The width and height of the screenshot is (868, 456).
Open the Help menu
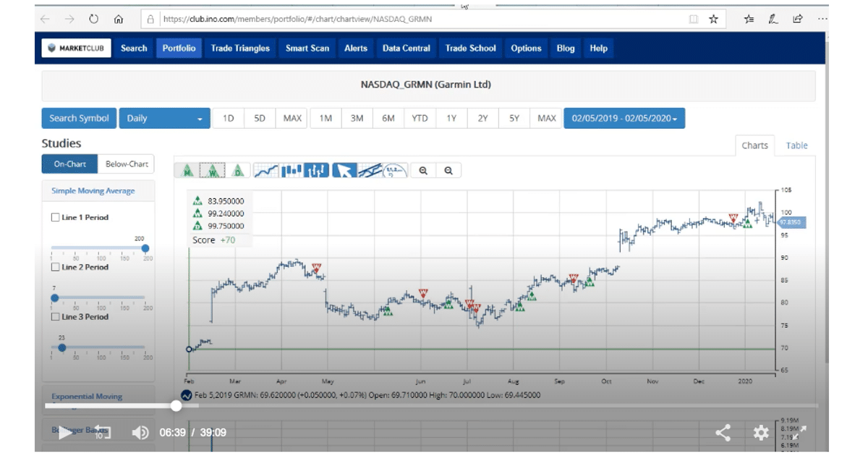[599, 48]
